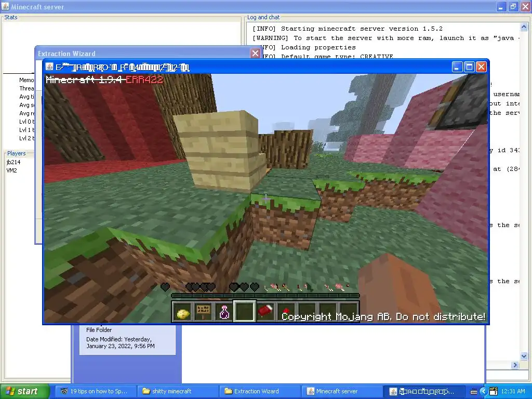
Task: Close the Minecraft game window
Action: (x=481, y=67)
